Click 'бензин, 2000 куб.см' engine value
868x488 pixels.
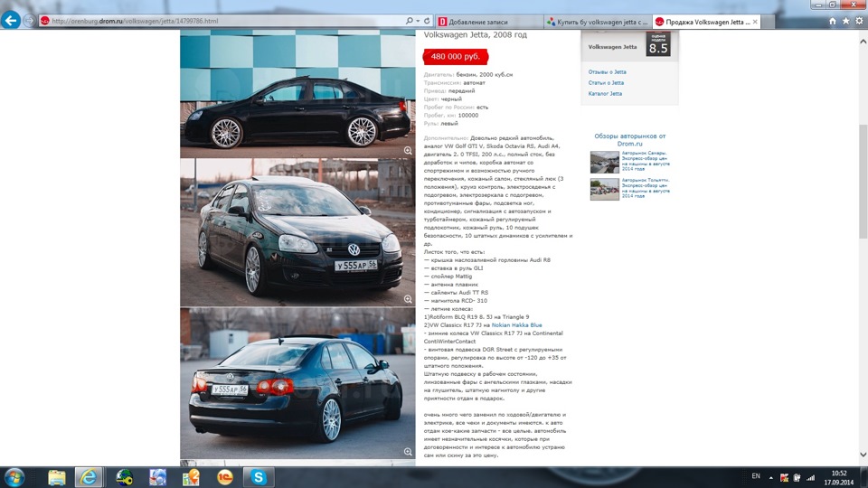click(485, 75)
